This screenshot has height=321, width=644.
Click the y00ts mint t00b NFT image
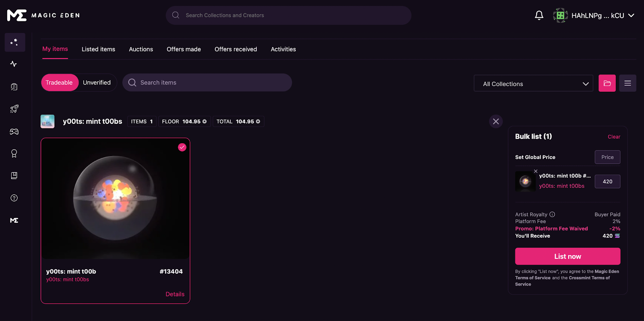point(116,199)
